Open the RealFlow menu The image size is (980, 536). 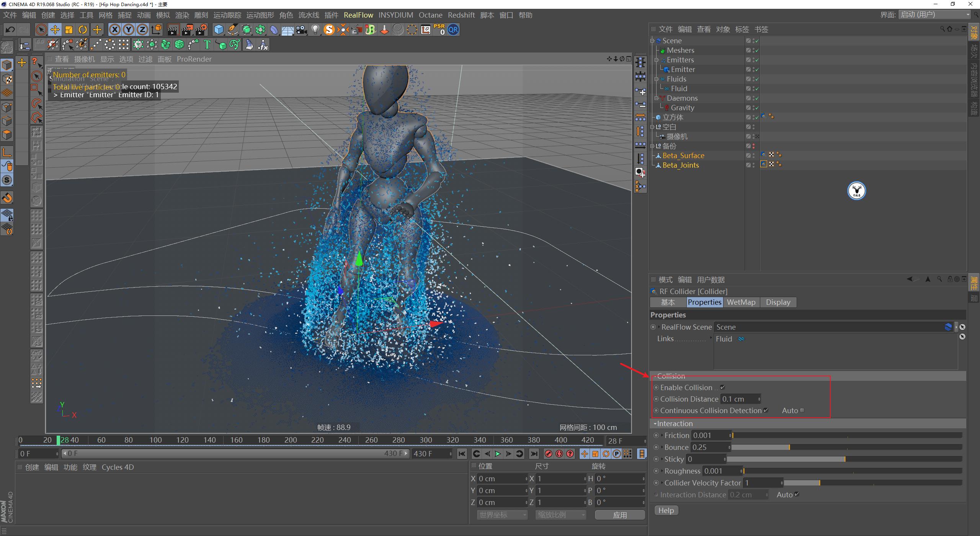coord(358,15)
